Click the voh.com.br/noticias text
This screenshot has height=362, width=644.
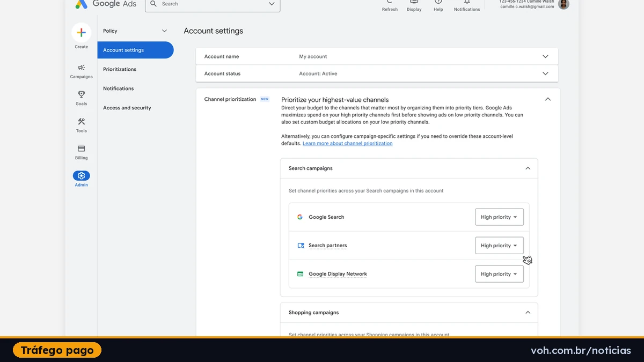click(581, 351)
